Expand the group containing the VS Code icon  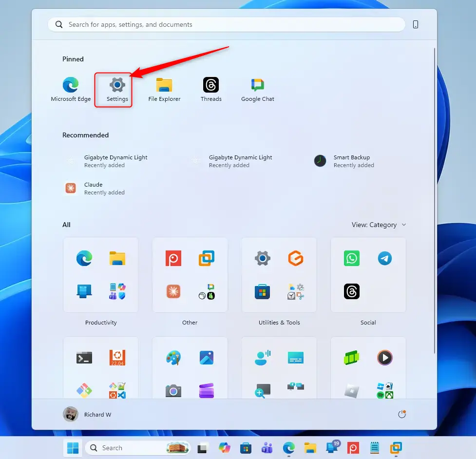[117, 391]
